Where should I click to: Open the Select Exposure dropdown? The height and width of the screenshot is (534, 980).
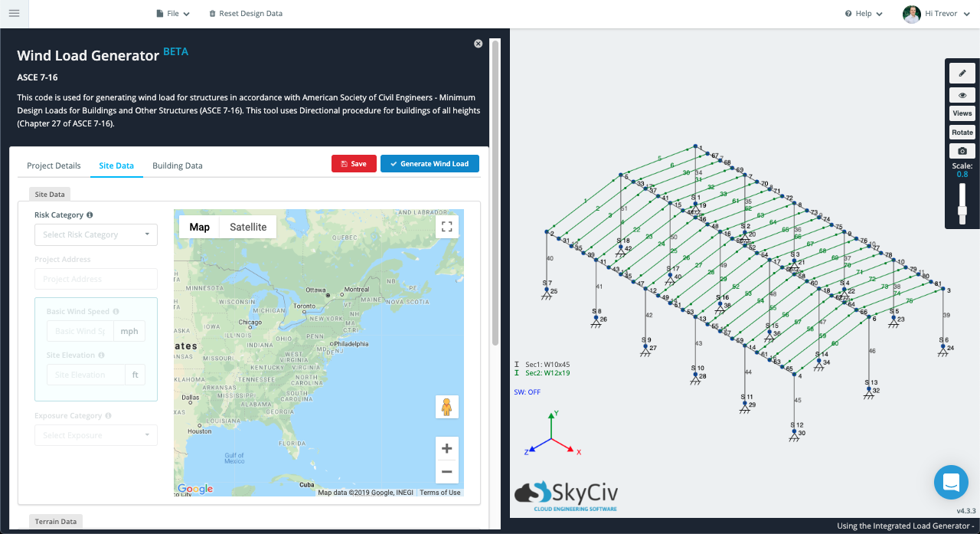(x=96, y=435)
